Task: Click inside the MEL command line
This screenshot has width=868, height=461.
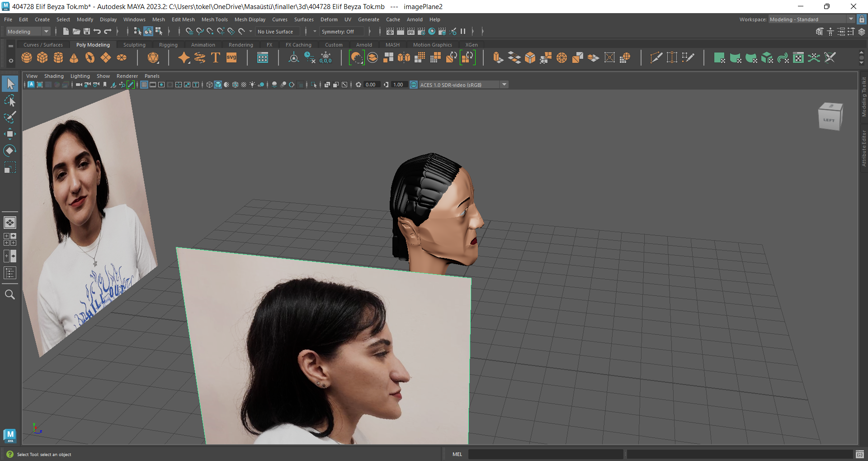Action: pyautogui.click(x=542, y=454)
